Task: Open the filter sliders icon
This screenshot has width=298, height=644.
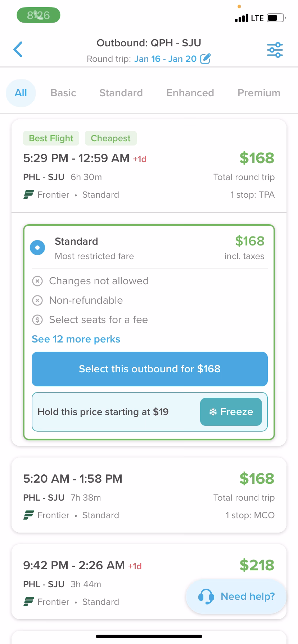Action: coord(275,50)
